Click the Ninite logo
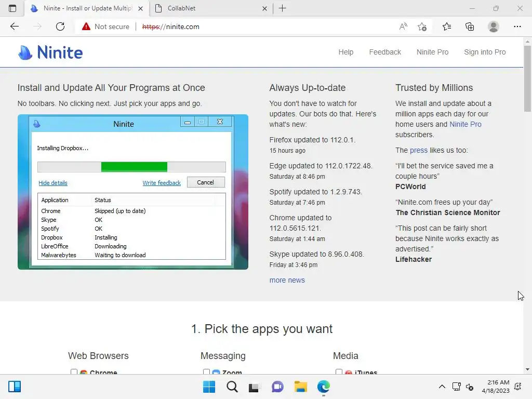Screen dimensions: 532x399 (x=50, y=52)
